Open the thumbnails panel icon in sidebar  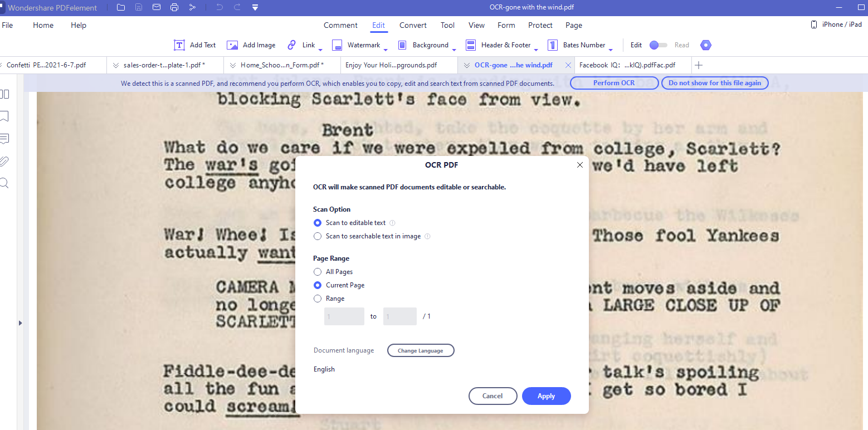[4, 94]
